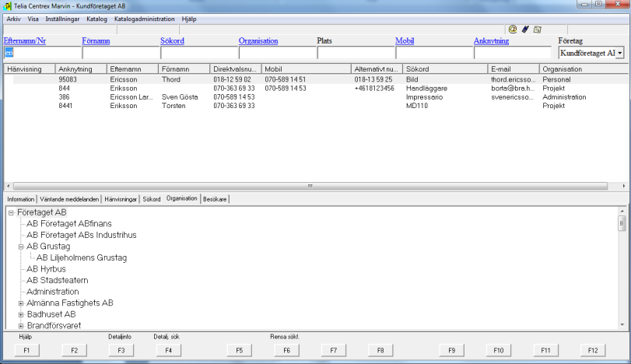Image resolution: width=631 pixels, height=364 pixels.
Task: Click the Mobil search label link
Action: (405, 40)
